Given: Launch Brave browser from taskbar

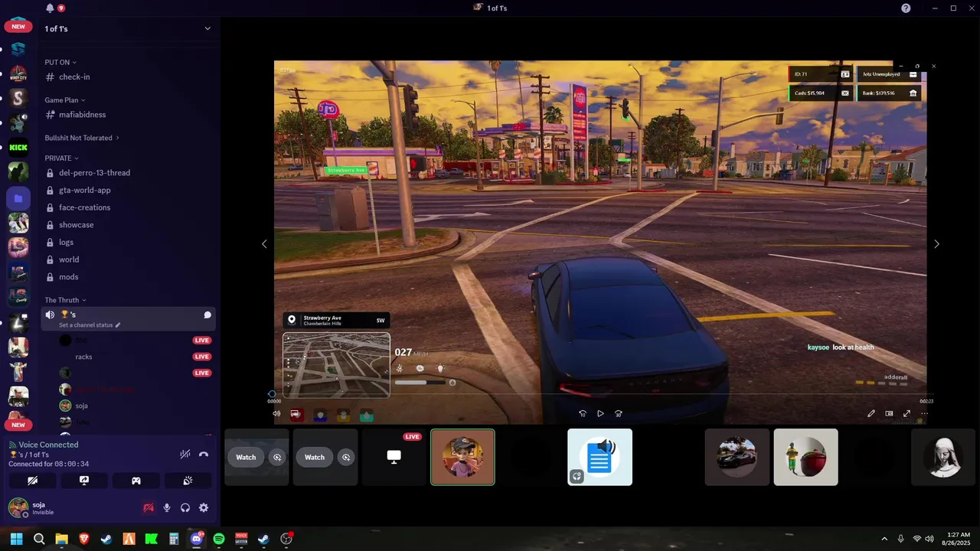Looking at the screenshot, I should [x=84, y=539].
